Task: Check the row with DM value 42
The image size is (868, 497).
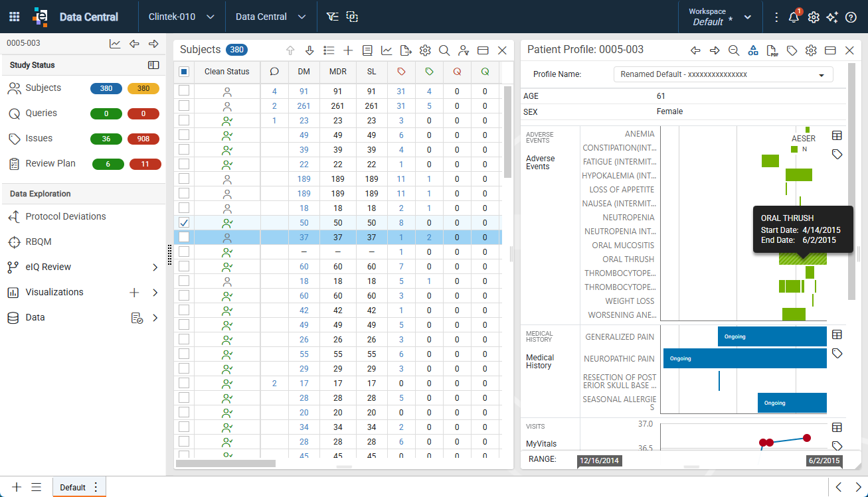Action: (184, 310)
